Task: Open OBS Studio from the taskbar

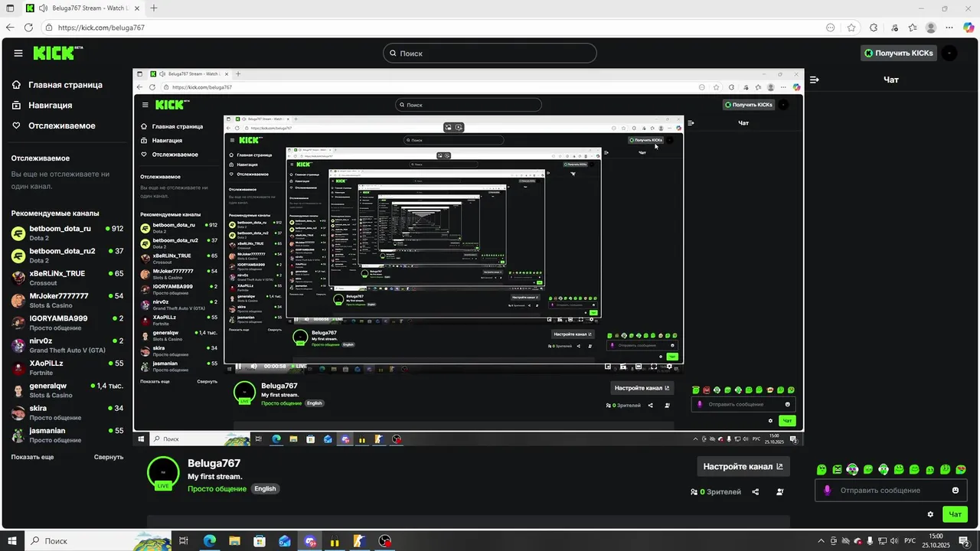Action: click(x=385, y=541)
